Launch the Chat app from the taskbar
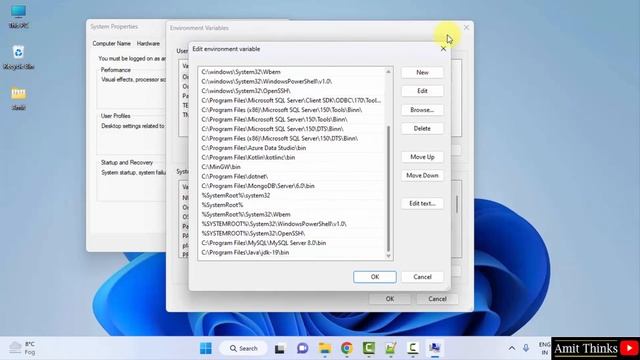 tap(302, 348)
